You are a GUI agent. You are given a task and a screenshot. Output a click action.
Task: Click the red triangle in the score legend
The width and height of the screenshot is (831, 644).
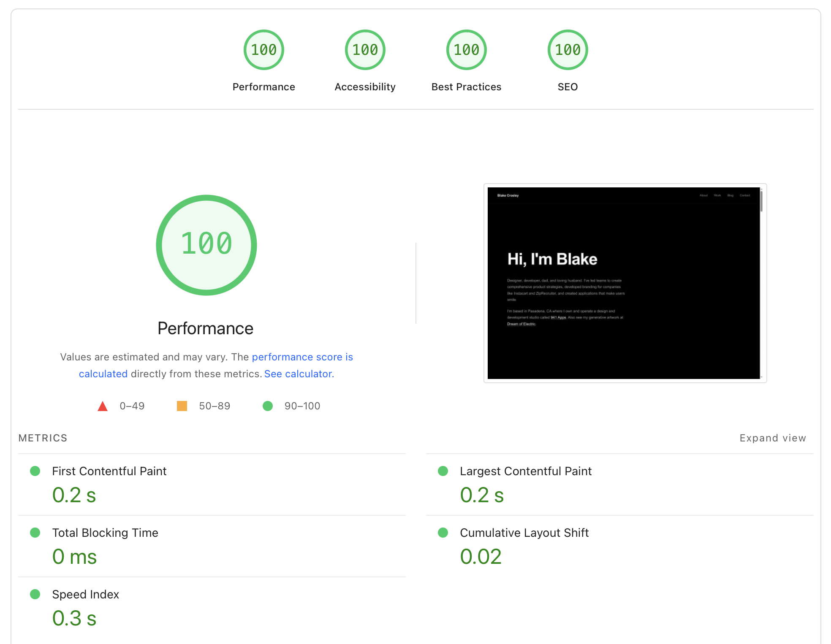tap(103, 406)
